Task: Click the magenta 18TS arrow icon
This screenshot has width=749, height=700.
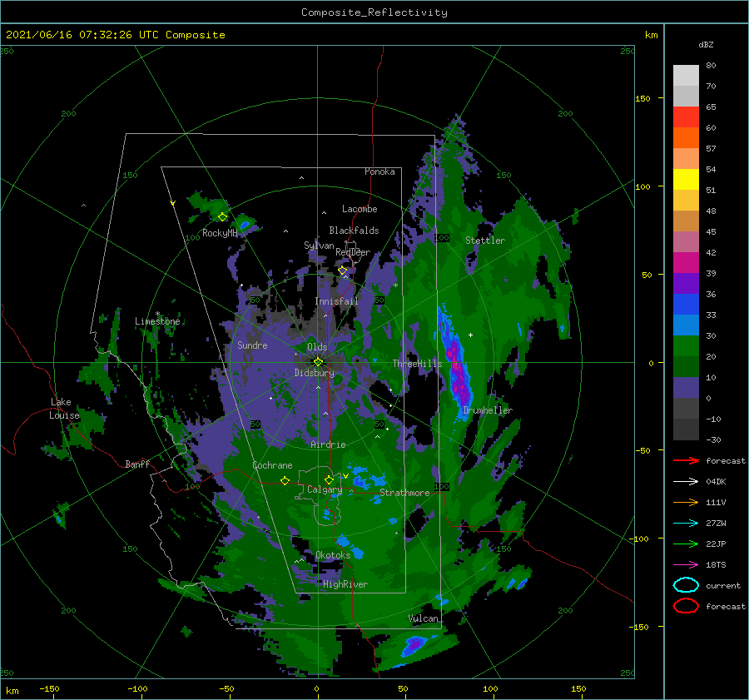Action: coord(686,565)
